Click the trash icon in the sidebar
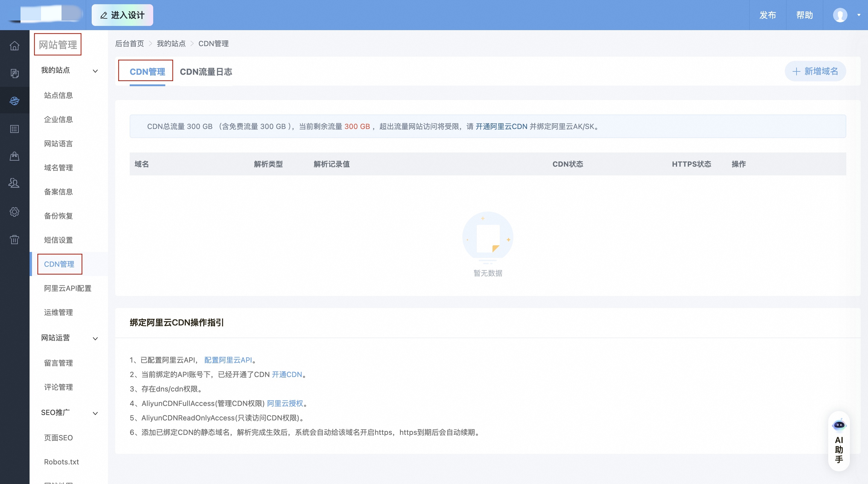The height and width of the screenshot is (484, 868). (x=14, y=240)
